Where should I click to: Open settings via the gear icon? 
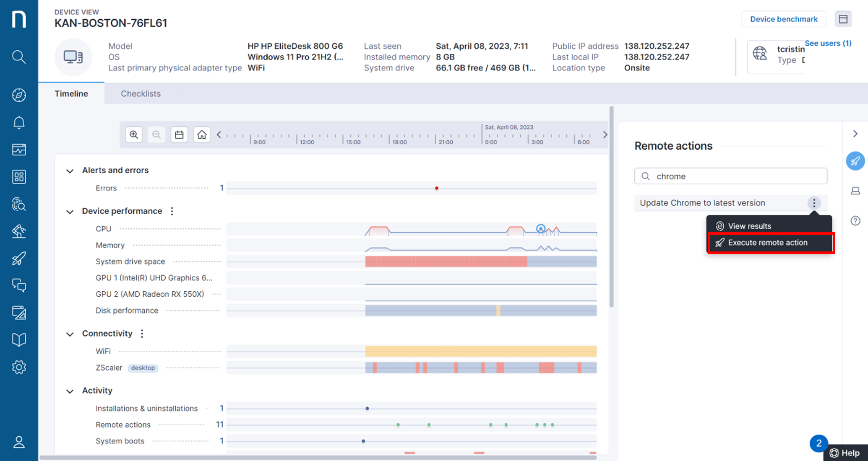(18, 367)
